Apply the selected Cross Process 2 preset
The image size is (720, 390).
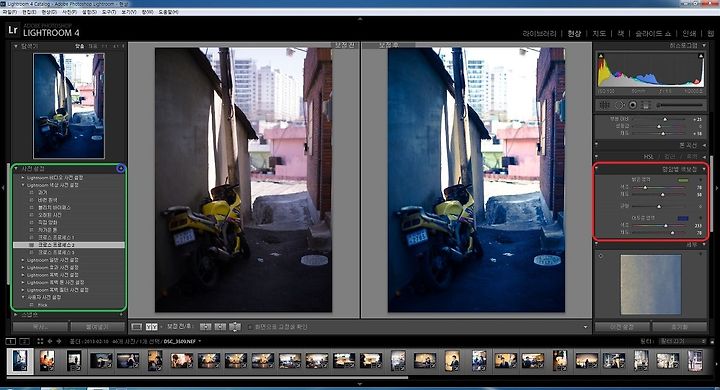coord(69,245)
